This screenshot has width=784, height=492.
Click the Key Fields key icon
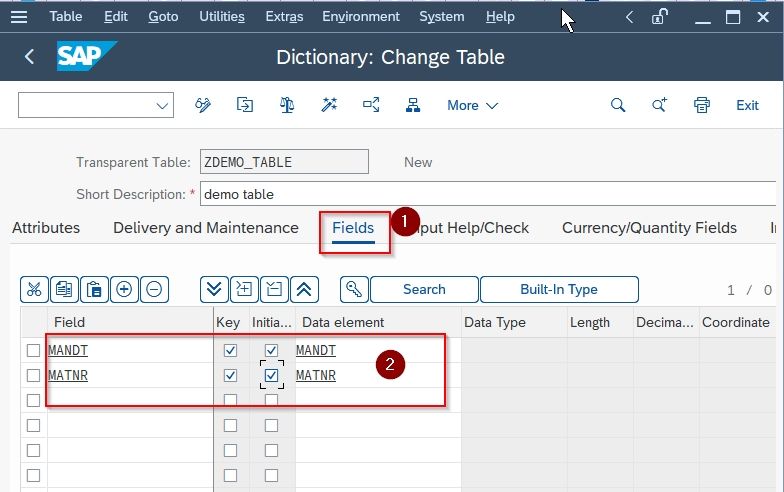(354, 290)
